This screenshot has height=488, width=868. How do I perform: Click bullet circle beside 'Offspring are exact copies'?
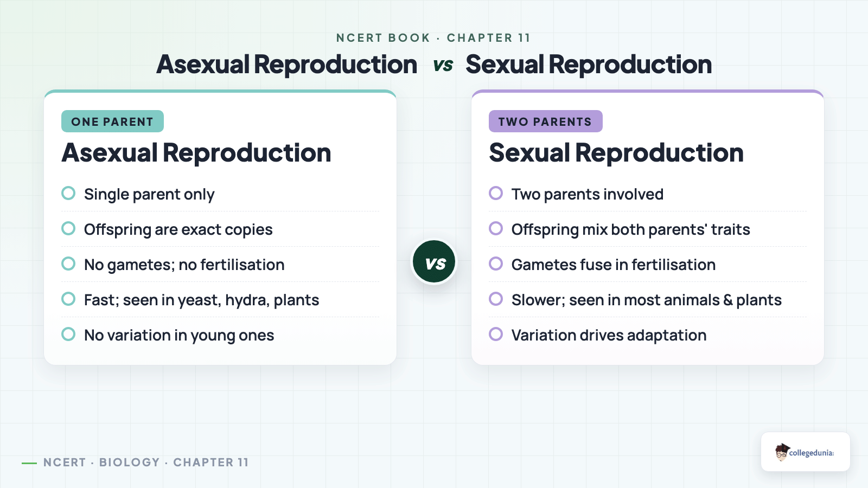point(68,228)
